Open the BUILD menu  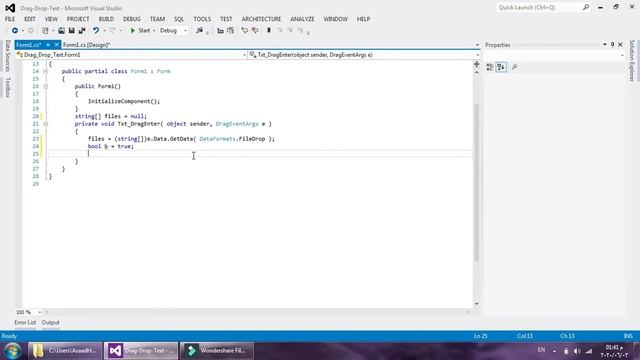(x=106, y=19)
